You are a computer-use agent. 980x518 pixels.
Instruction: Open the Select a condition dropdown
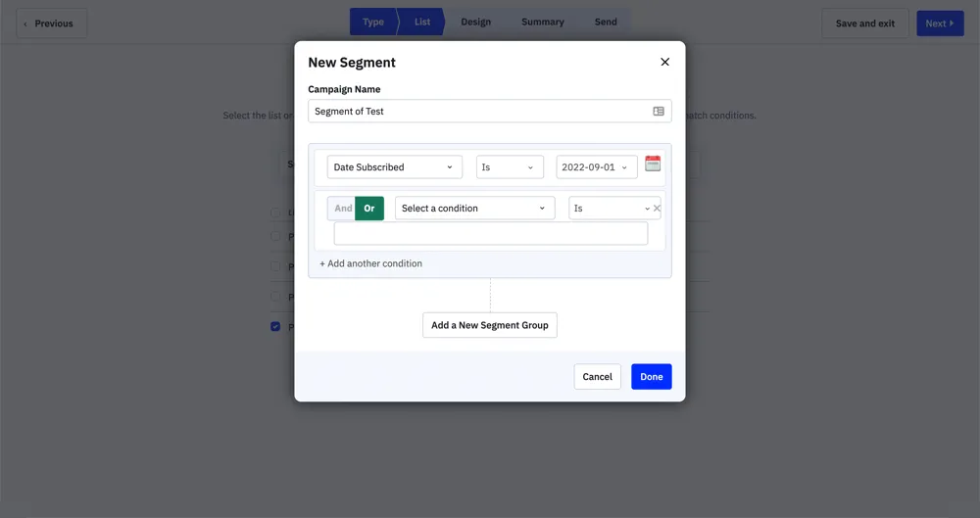[474, 209]
